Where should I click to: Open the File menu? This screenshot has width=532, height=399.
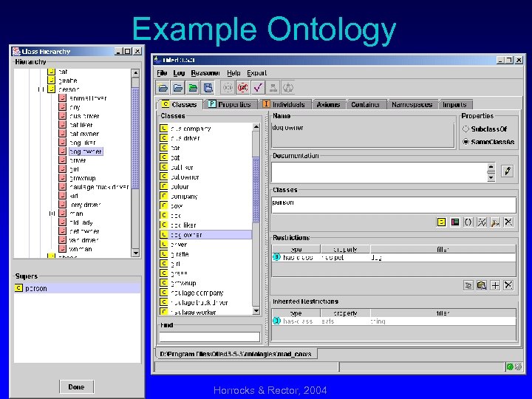(162, 73)
